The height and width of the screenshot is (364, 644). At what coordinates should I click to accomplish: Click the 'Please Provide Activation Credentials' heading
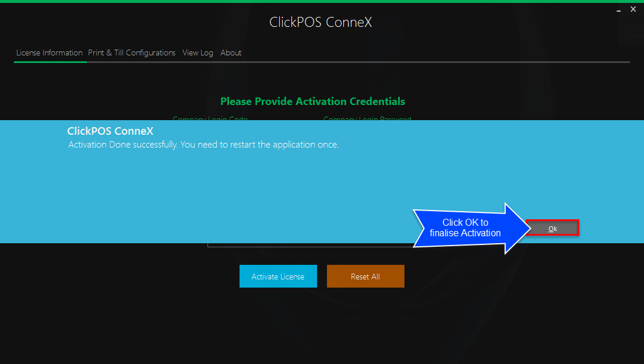click(312, 101)
